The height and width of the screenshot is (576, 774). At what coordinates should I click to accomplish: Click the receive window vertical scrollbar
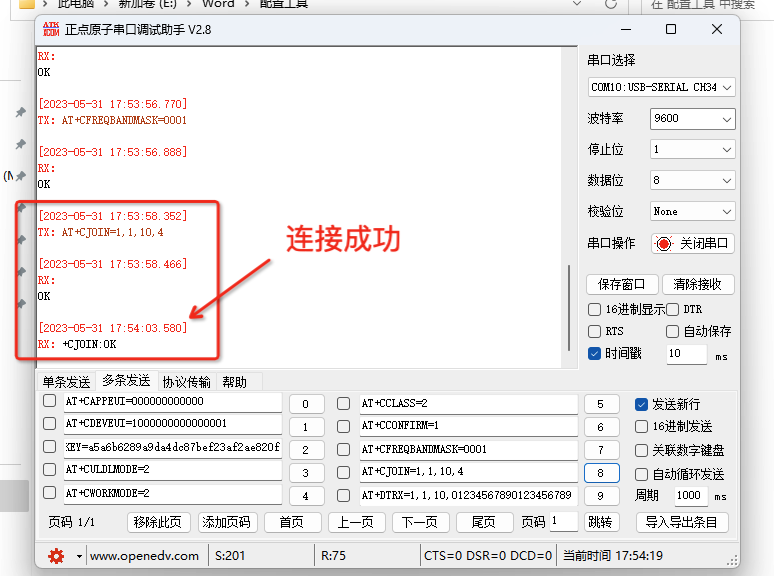click(571, 310)
